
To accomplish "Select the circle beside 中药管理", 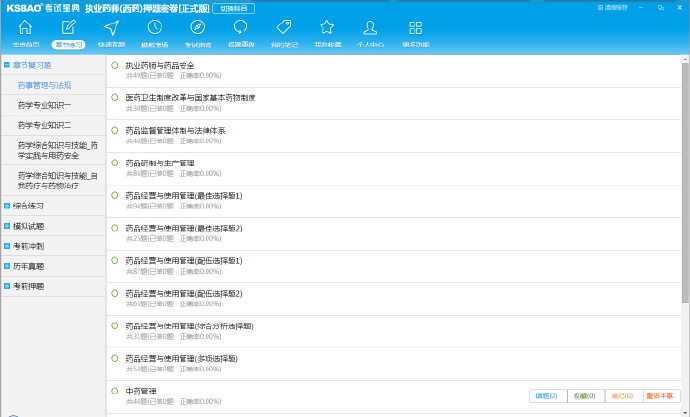I will (x=115, y=391).
